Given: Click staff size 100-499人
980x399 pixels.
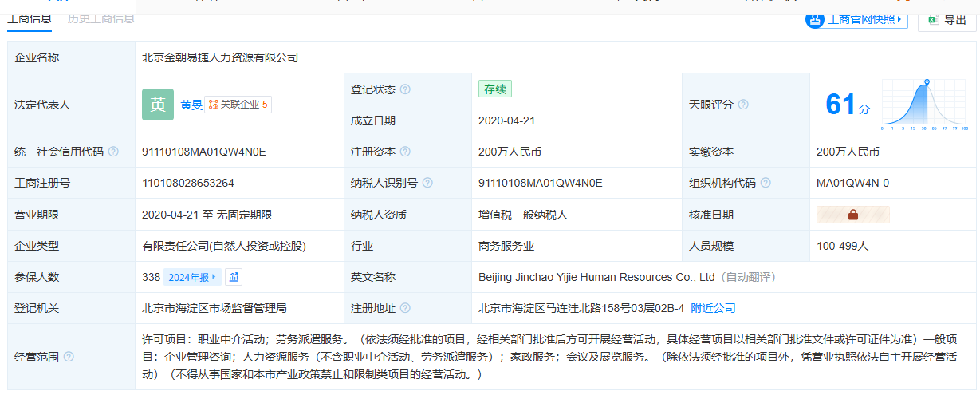Looking at the screenshot, I should (844, 246).
